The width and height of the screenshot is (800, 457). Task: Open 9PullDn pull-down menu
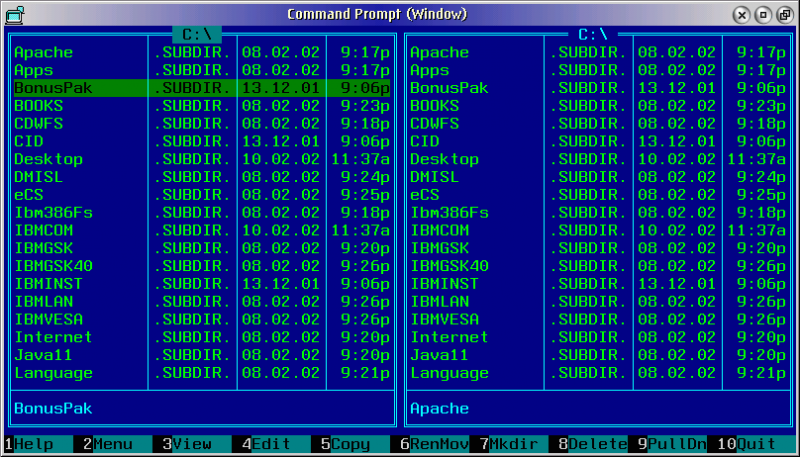click(x=672, y=444)
